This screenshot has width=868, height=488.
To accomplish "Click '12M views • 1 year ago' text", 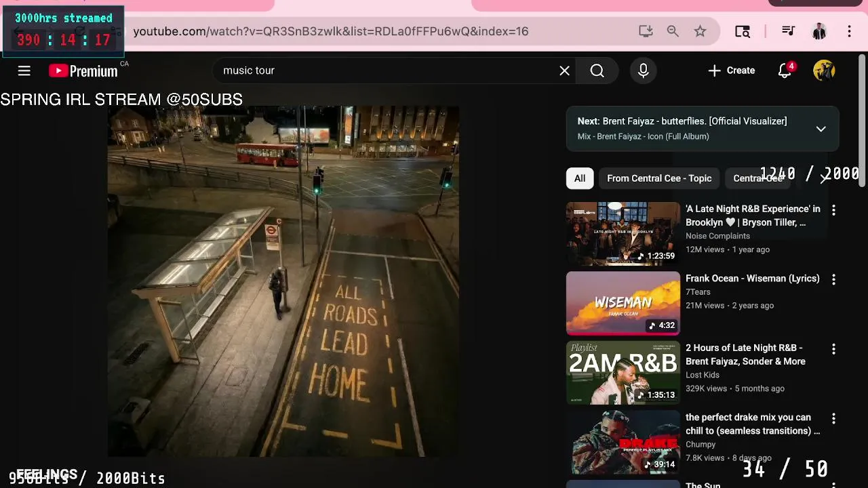I will coord(728,249).
